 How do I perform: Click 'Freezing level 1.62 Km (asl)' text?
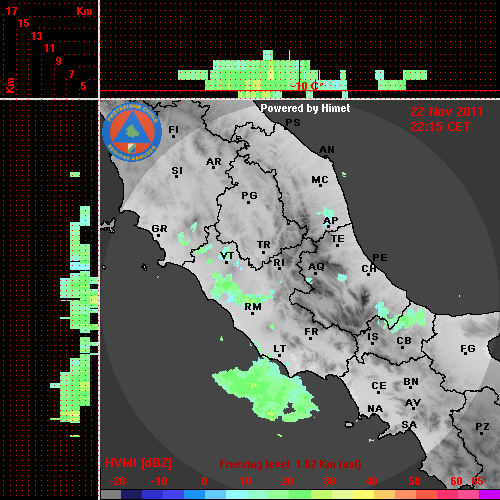(290, 464)
